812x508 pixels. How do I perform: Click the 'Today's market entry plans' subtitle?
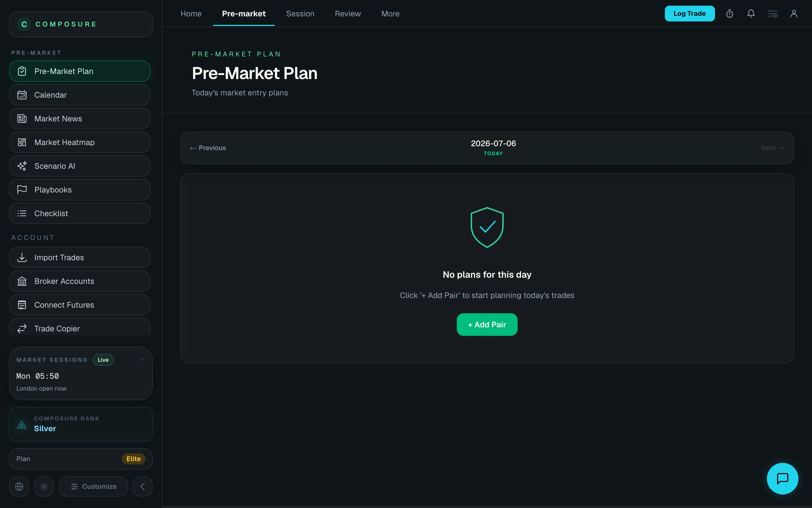point(240,93)
